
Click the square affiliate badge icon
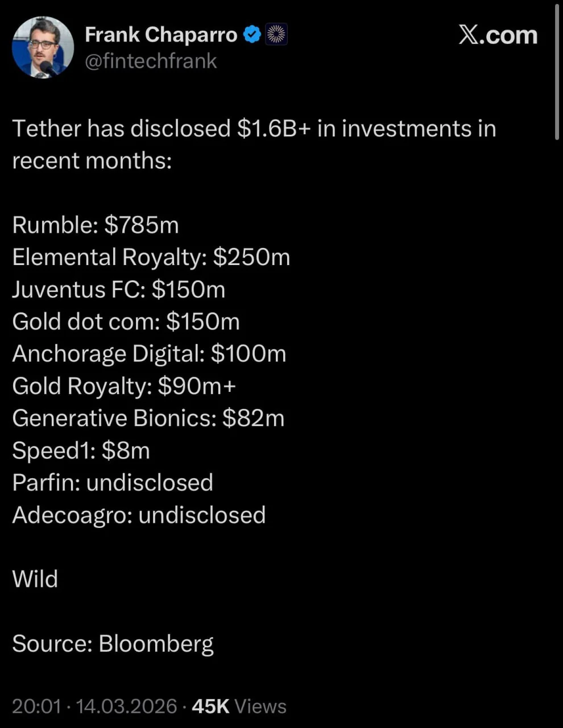(x=276, y=35)
